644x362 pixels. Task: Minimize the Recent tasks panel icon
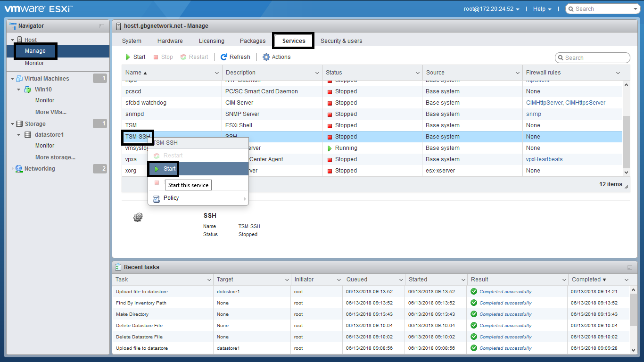point(630,267)
